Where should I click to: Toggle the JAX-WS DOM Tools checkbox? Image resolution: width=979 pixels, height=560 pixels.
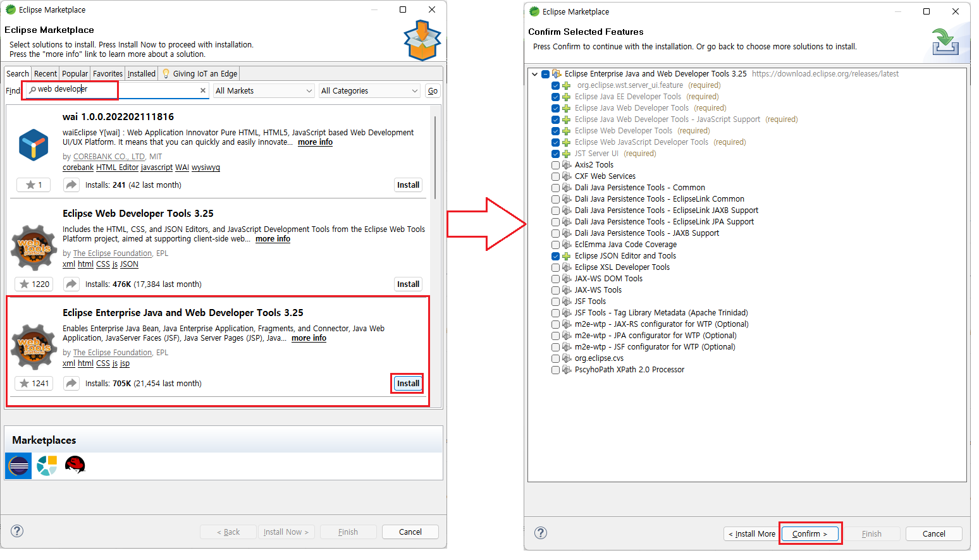point(555,279)
